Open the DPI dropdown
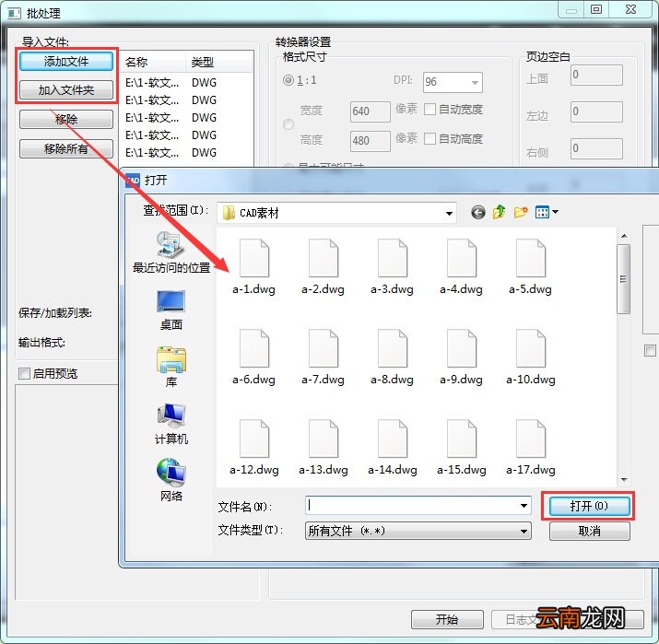 [475, 82]
